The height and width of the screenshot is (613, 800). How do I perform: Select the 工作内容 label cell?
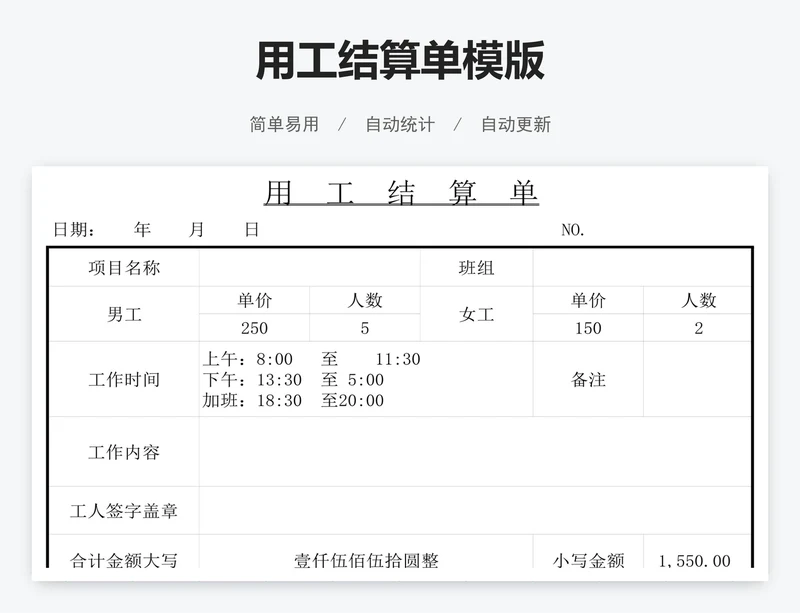point(124,452)
